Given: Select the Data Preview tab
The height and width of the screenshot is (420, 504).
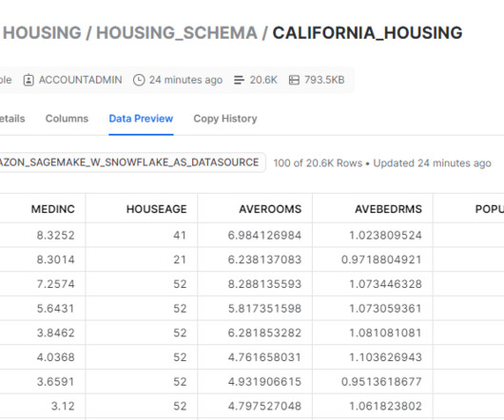Looking at the screenshot, I should (x=141, y=119).
